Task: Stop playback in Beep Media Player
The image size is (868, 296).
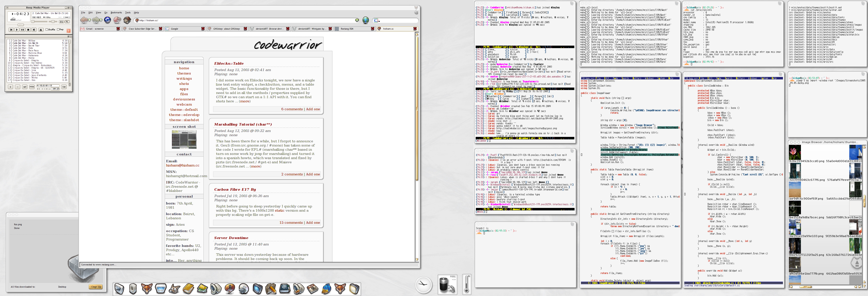Action: [x=28, y=30]
